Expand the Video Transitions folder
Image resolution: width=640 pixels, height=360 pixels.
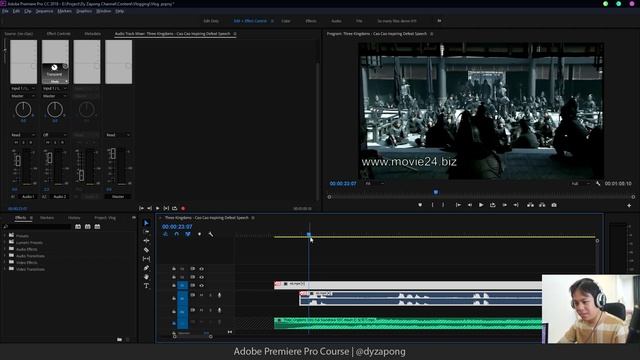tap(5, 269)
